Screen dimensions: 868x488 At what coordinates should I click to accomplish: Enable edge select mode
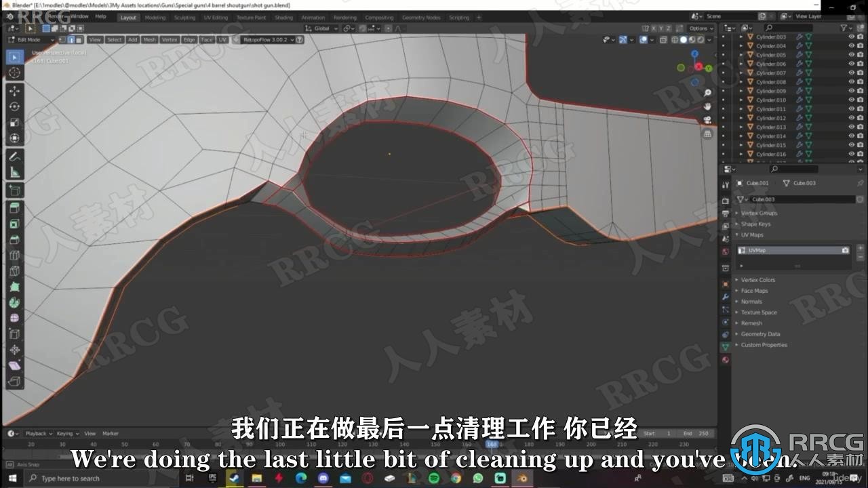[x=71, y=39]
